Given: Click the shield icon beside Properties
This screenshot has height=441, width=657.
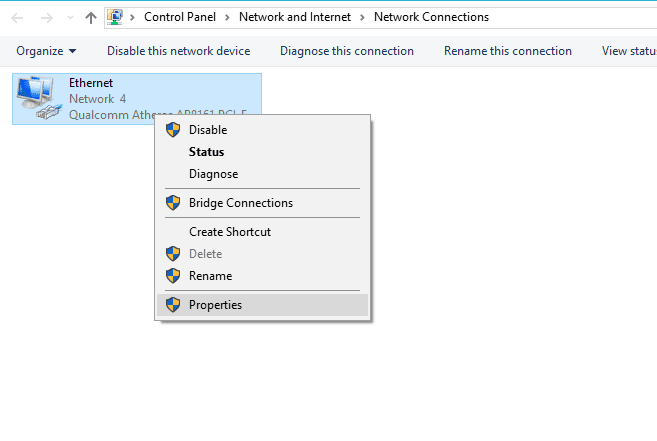Looking at the screenshot, I should (173, 305).
